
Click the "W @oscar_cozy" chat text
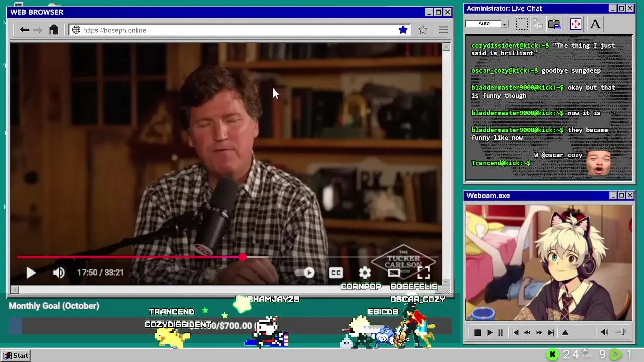coord(558,155)
